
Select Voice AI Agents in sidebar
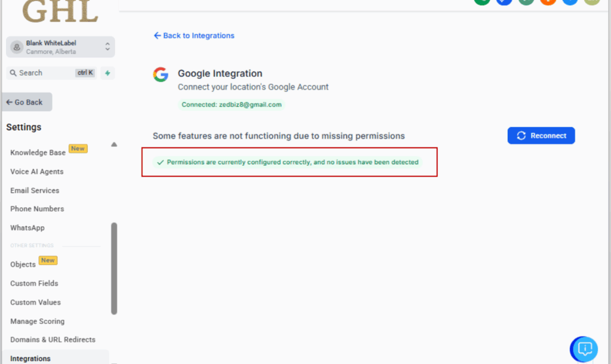click(x=37, y=172)
